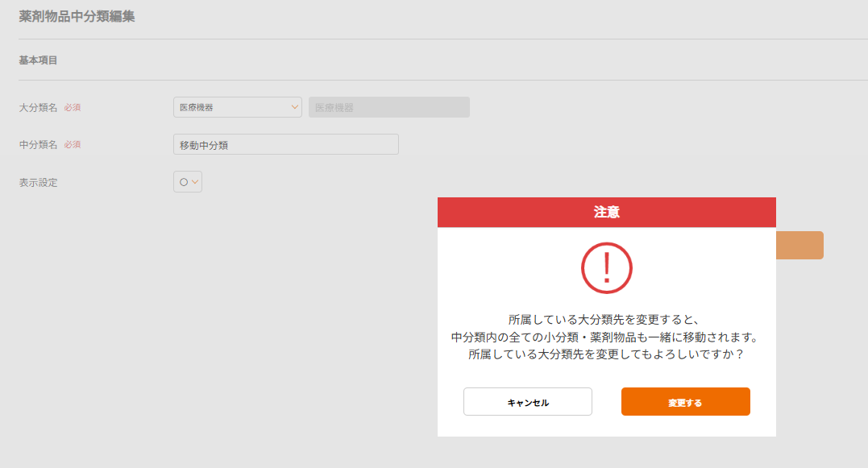Click the 中分類名 field label
The width and height of the screenshot is (868, 468).
tap(38, 145)
